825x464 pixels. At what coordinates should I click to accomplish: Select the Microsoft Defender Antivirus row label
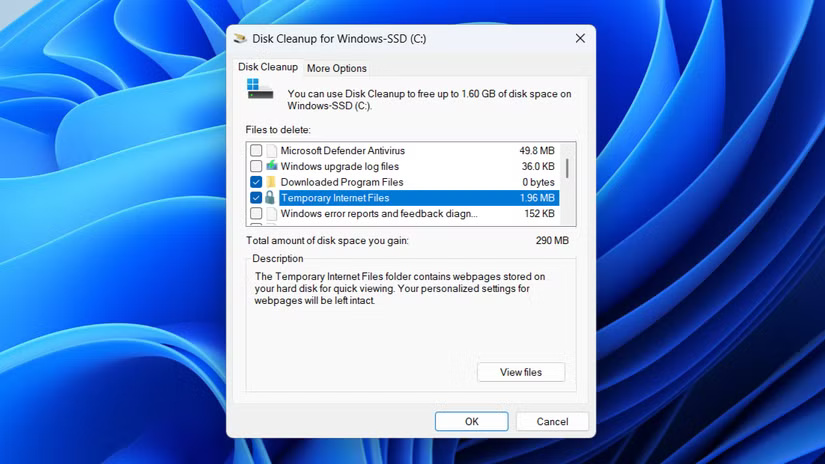tap(343, 150)
